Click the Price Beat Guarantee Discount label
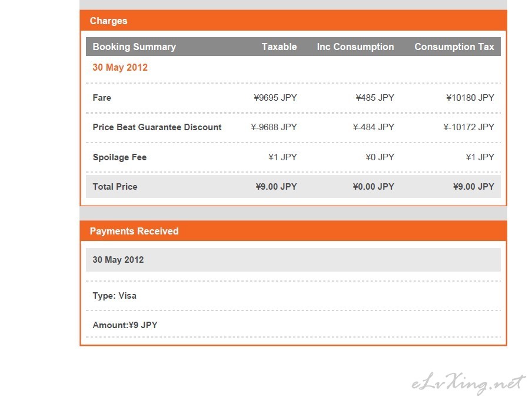Viewport: 532px width, 403px height. point(157,127)
